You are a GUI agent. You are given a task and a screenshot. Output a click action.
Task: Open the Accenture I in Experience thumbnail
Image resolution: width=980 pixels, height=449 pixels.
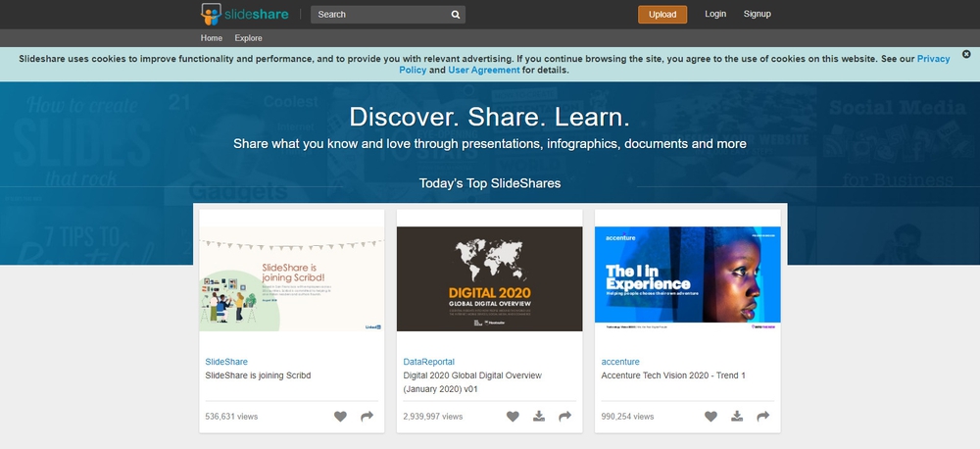coord(688,278)
